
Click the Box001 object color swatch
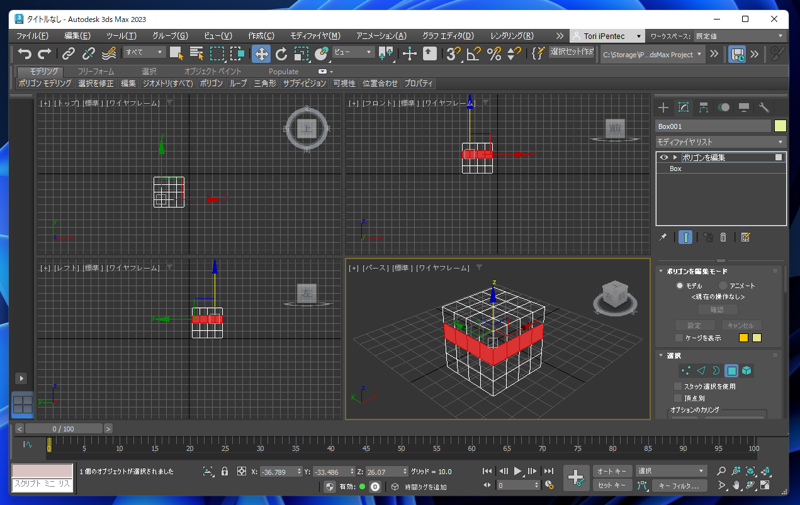[x=780, y=125]
